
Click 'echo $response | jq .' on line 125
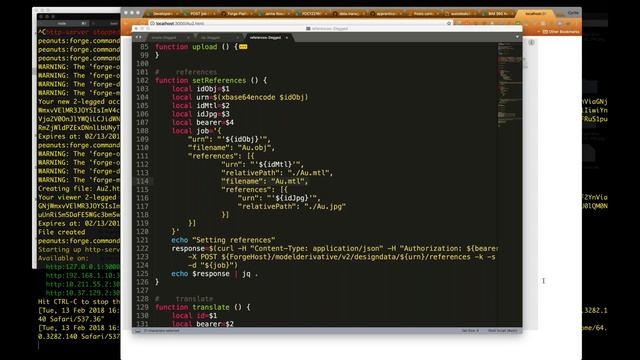[x=215, y=273]
